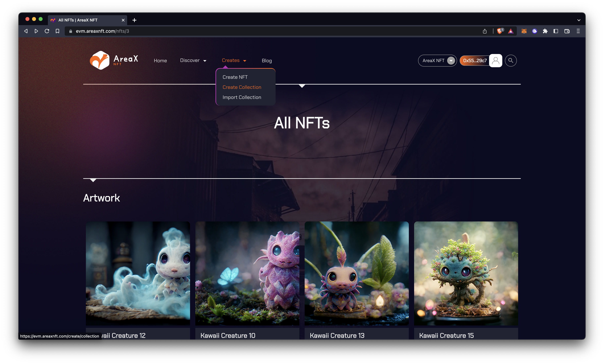Click the search magnifier icon in the header
604x364 pixels.
point(511,61)
